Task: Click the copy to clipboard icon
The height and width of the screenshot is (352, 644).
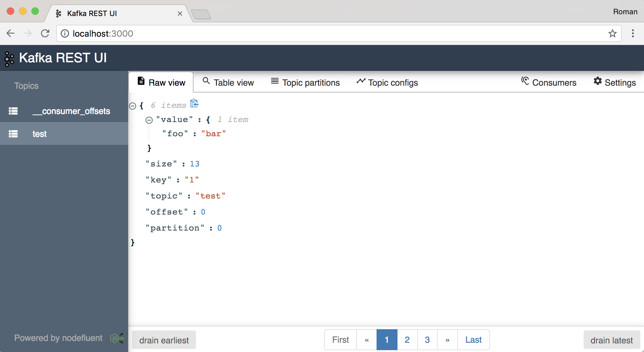Action: (194, 104)
